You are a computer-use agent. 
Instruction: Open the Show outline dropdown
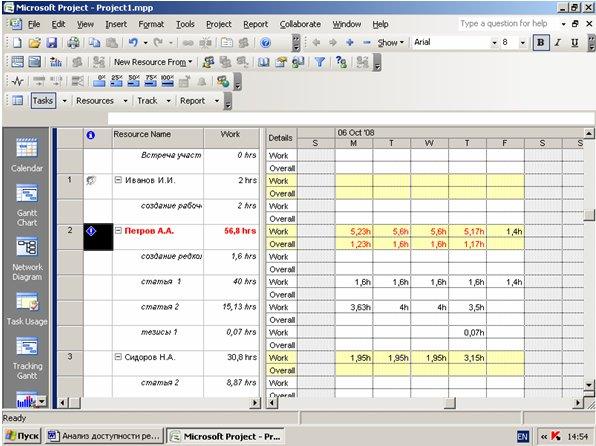(x=390, y=43)
